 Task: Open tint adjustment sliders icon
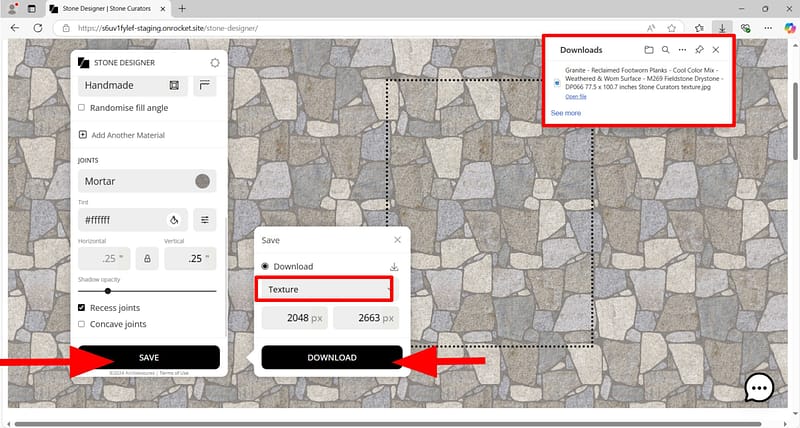[x=204, y=219]
